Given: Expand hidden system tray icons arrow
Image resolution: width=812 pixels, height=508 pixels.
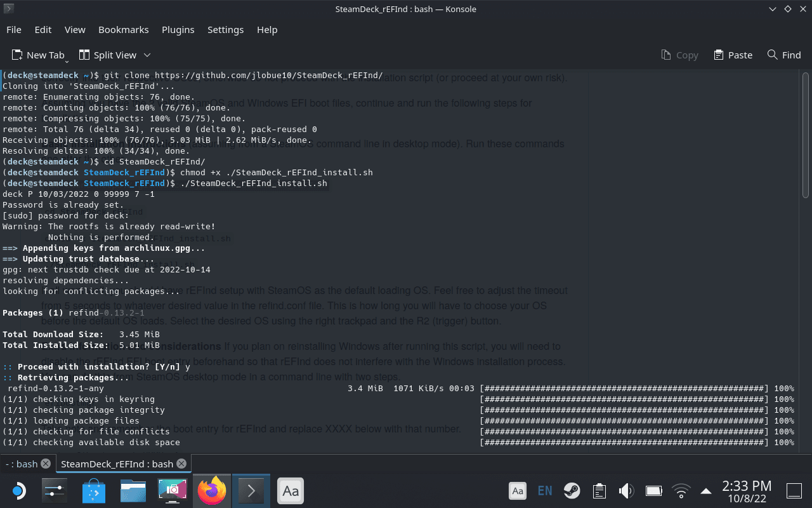Looking at the screenshot, I should coord(705,491).
